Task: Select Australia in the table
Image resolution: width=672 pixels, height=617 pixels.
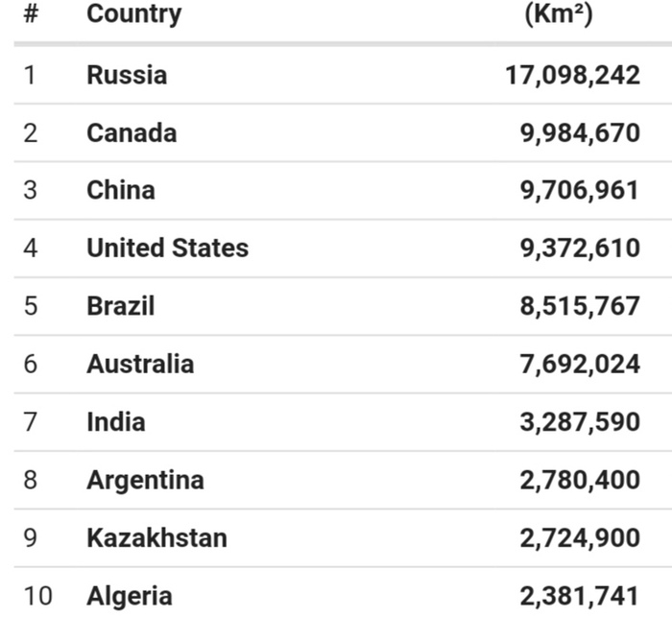Action: pos(140,364)
